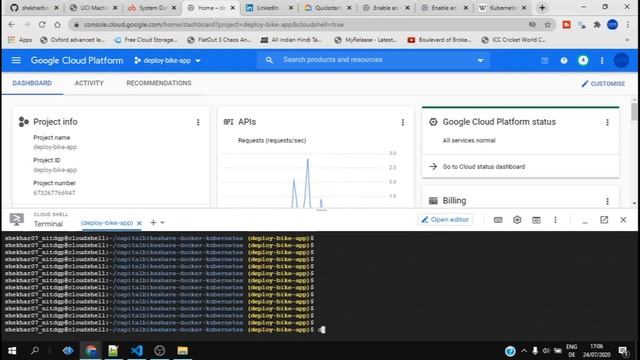Close the Cloud Shell panel
Image resolution: width=640 pixels, height=360 pixels.
(x=623, y=220)
